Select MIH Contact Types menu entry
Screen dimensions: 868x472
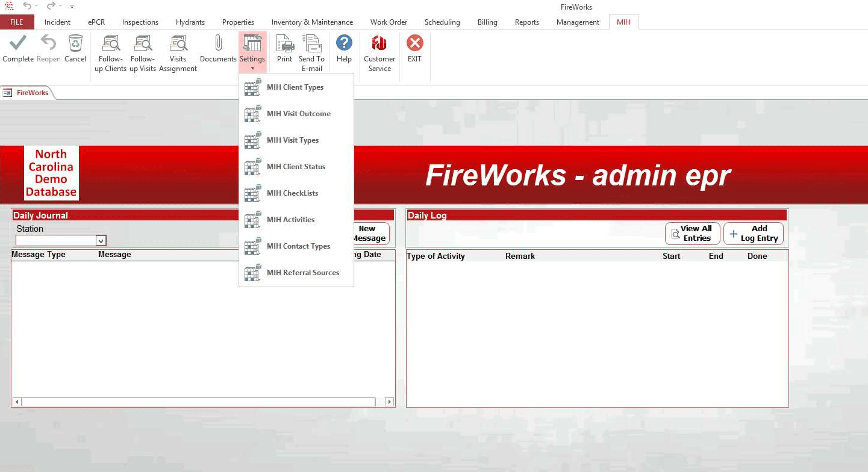click(x=296, y=246)
